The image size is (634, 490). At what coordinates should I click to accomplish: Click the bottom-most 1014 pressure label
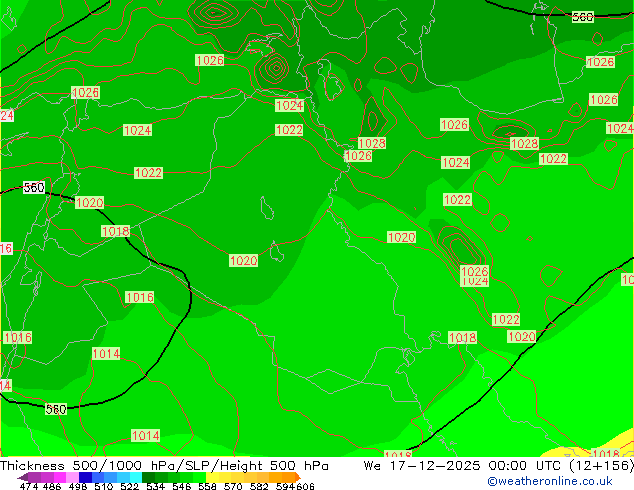tap(146, 436)
